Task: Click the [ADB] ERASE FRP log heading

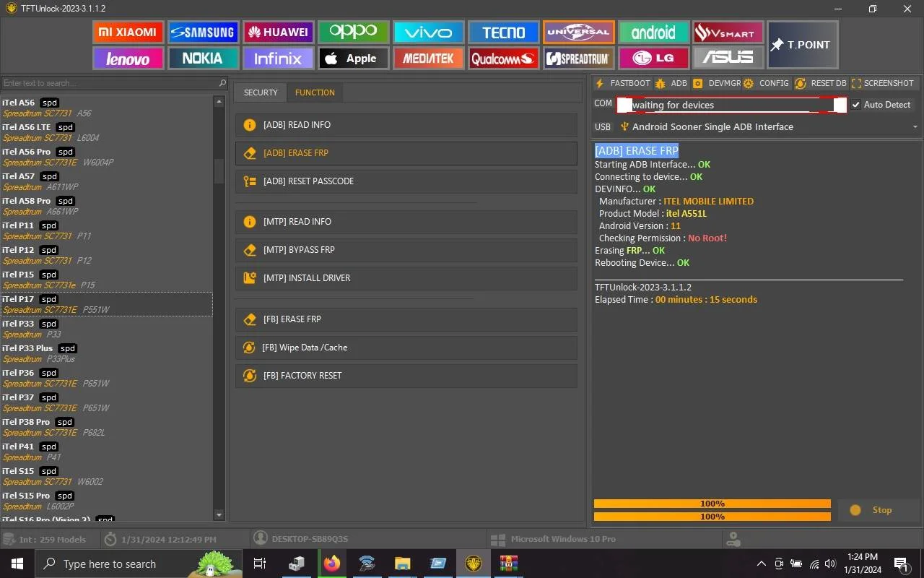Action: 636,151
